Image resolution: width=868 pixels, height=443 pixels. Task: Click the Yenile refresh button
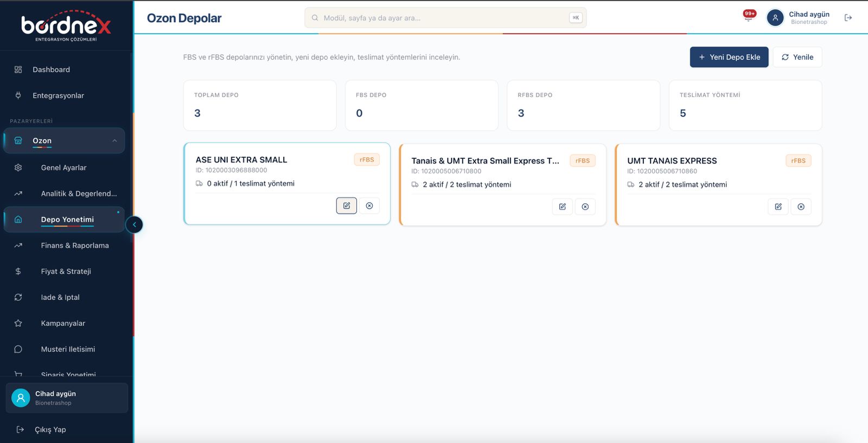tap(797, 57)
